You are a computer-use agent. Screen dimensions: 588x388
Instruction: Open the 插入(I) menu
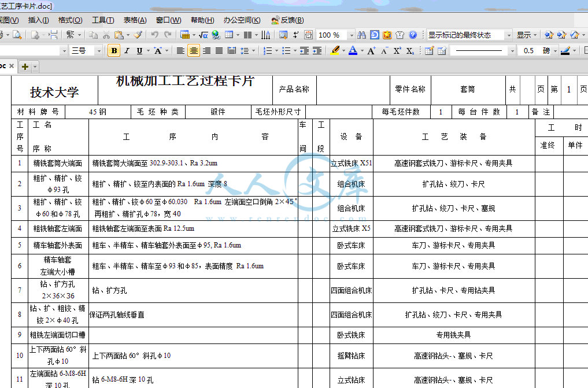(38, 20)
